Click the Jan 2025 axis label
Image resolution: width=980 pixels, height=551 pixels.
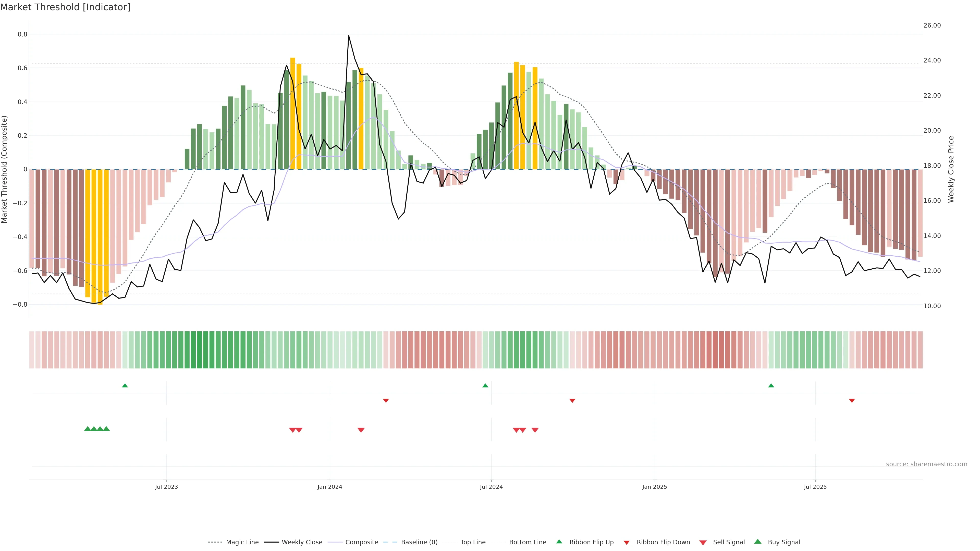pos(654,487)
